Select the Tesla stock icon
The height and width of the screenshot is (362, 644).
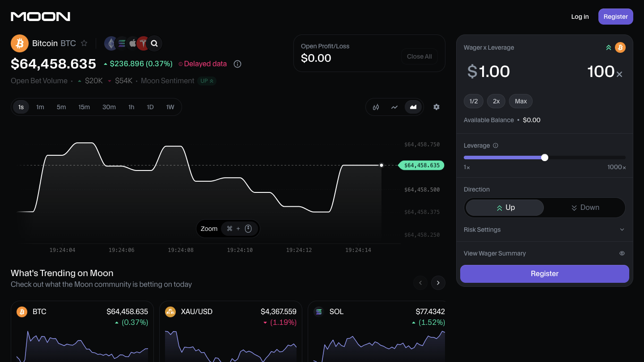(143, 43)
